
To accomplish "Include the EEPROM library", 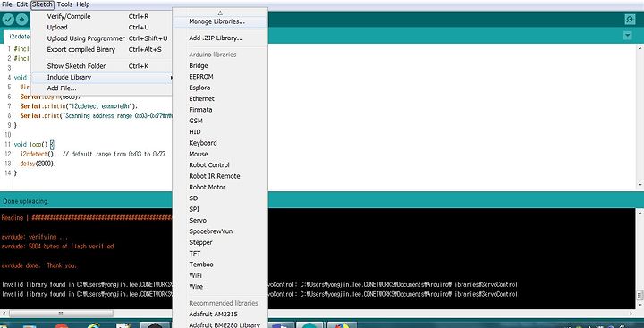I will 220,77.
